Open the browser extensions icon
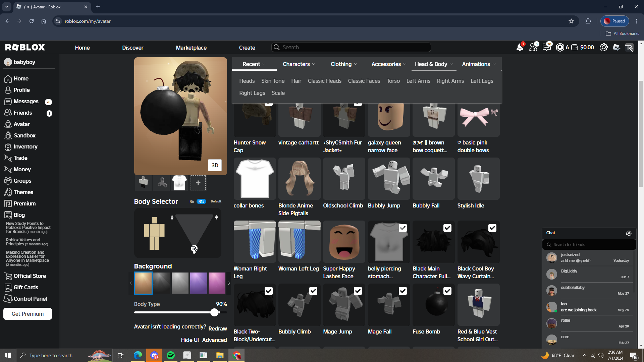The image size is (644, 362). coord(588,21)
